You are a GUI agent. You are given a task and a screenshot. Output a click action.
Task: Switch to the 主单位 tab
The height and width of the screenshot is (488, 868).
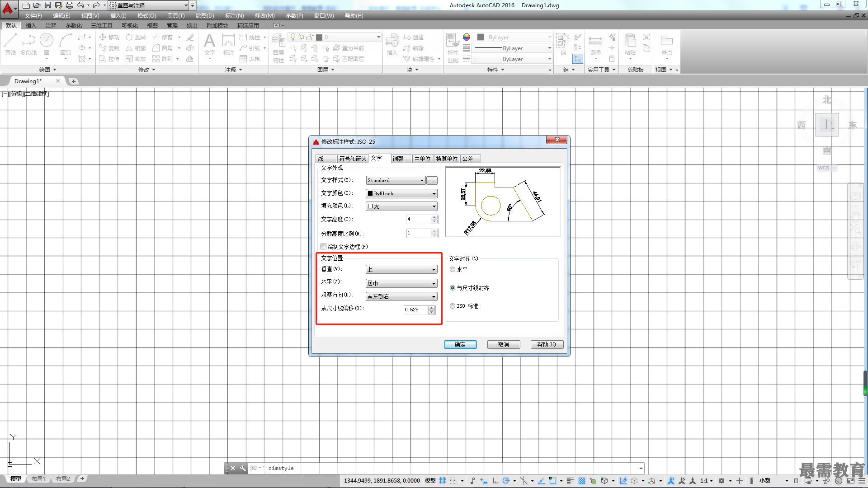tap(422, 159)
